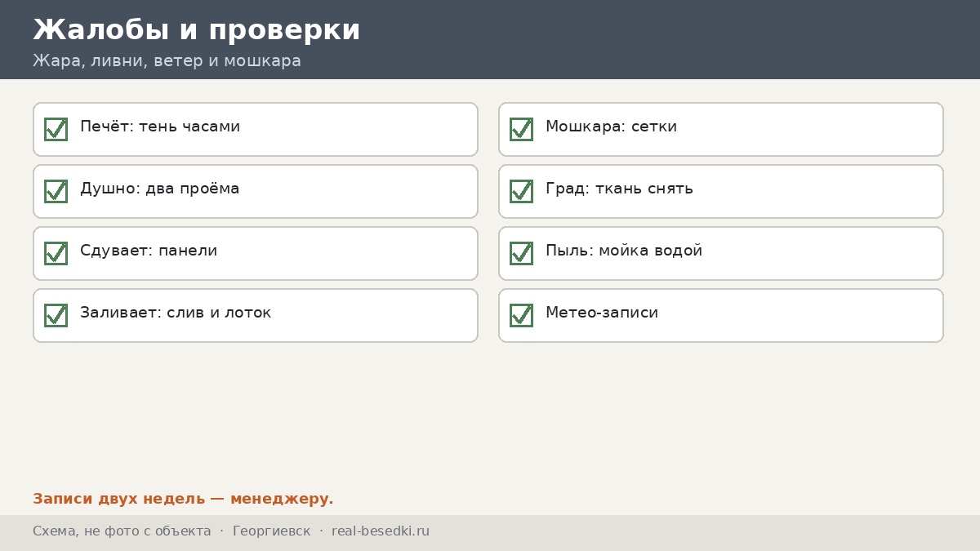The width and height of the screenshot is (980, 551).
Task: Select the 'Душно: два проёма' label text
Action: pyautogui.click(x=160, y=189)
